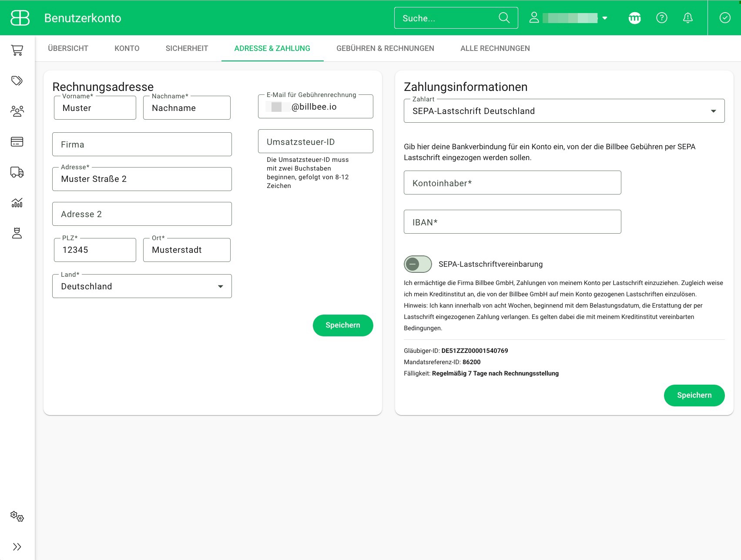Open the Land dropdown showing Deutschland
Screen dimensions: 741x560
142,286
